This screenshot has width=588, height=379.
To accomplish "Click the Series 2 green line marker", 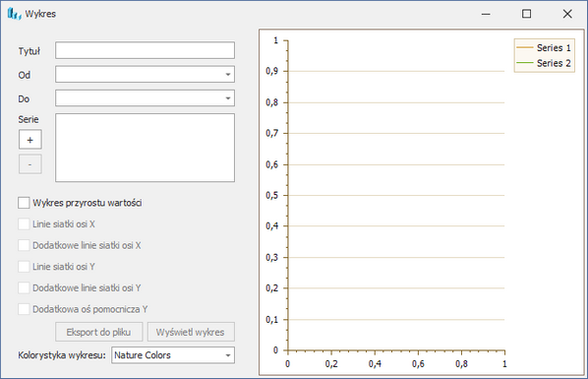I will [x=525, y=62].
